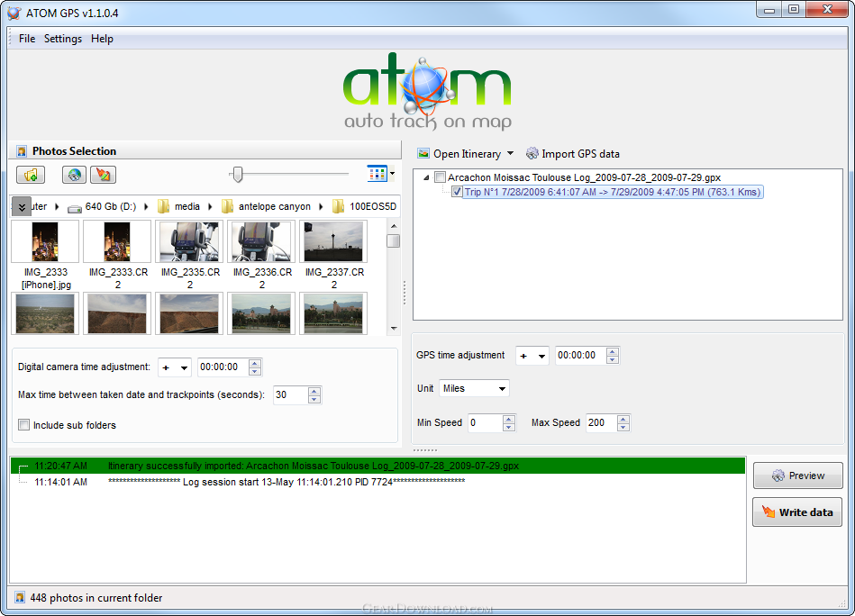The image size is (855, 616).
Task: Open the Open Itinerary dropdown arrow
Action: pos(510,153)
